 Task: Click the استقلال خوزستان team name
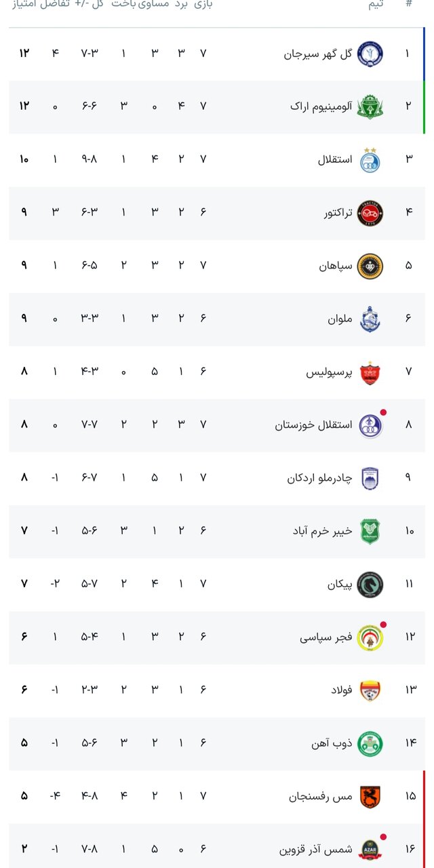[x=313, y=425]
